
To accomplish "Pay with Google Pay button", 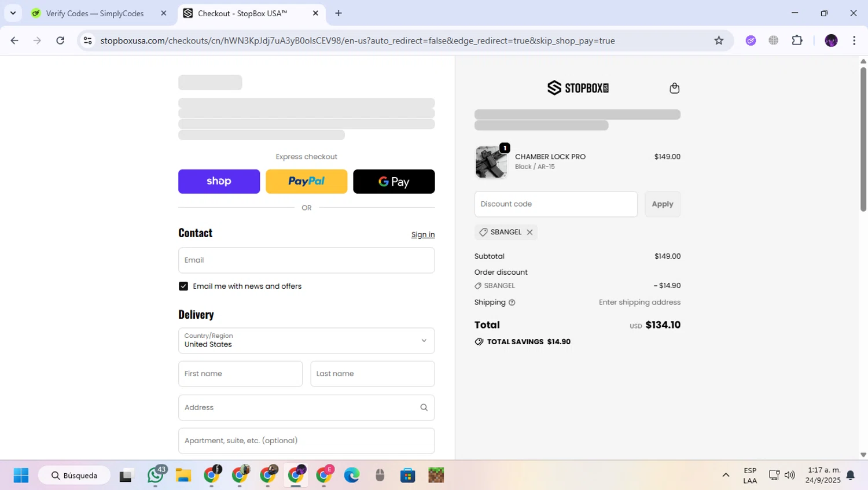I will pyautogui.click(x=393, y=182).
